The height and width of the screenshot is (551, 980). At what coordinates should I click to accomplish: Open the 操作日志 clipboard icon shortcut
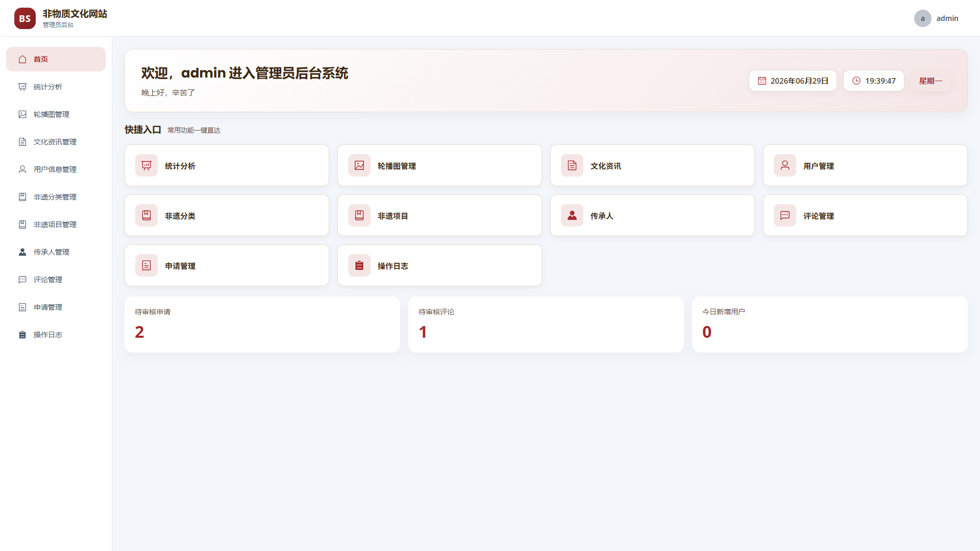click(359, 265)
